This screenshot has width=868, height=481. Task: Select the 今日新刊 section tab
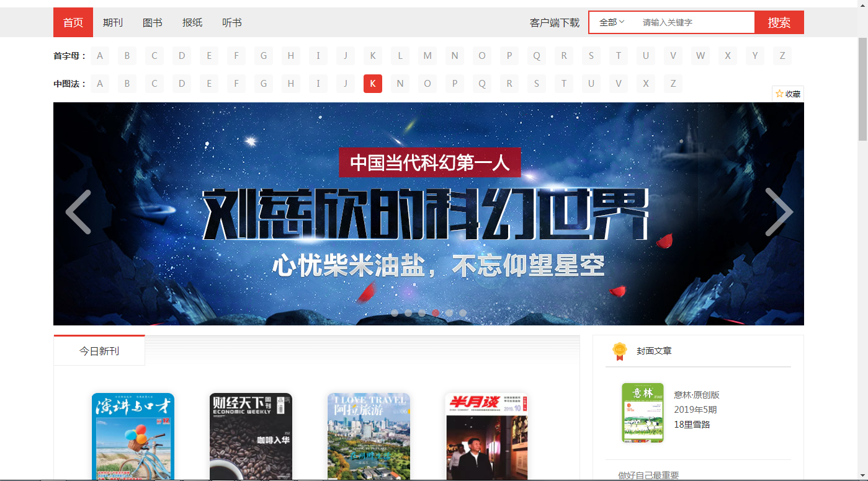tap(99, 351)
